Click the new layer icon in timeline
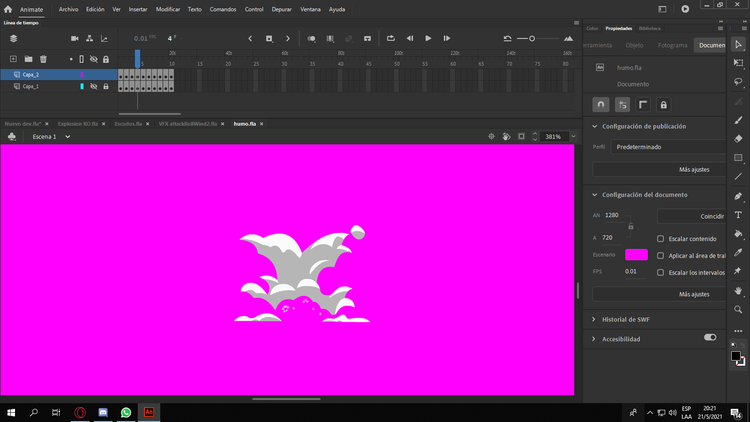 pyautogui.click(x=13, y=59)
